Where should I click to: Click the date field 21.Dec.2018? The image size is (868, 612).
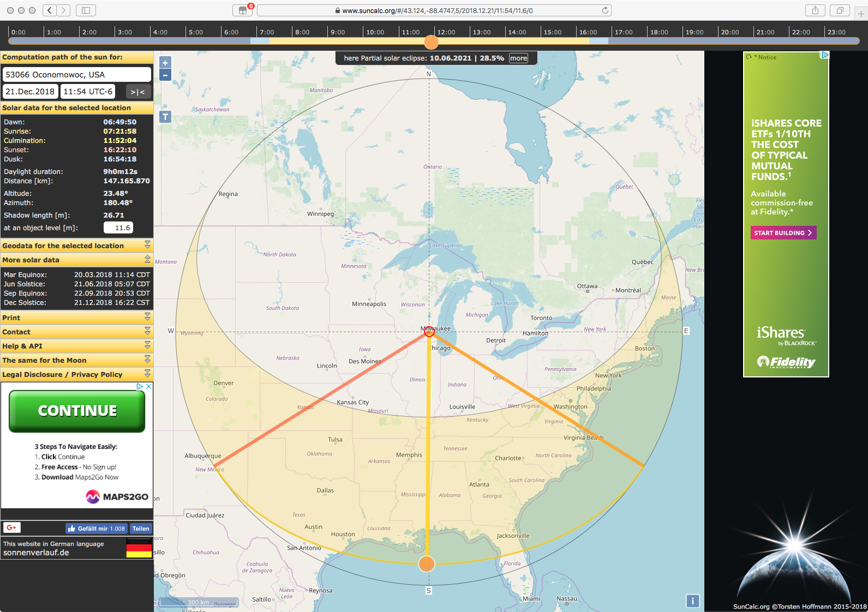click(30, 92)
